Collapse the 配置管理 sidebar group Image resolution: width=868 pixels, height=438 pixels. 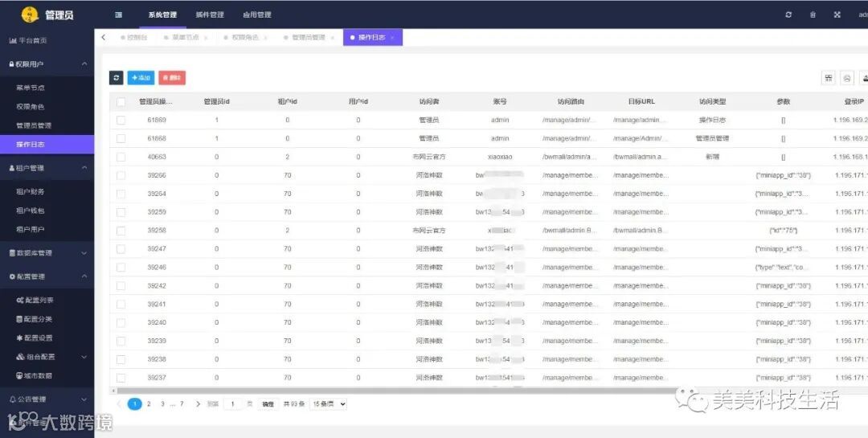(47, 276)
